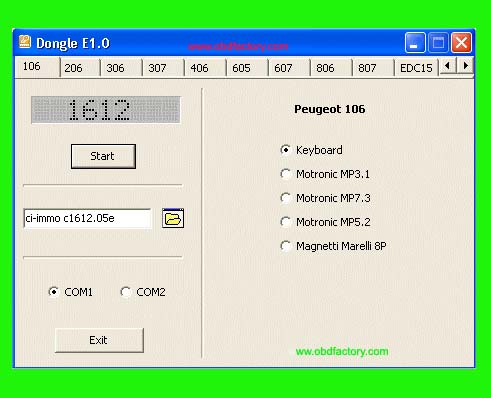
Task: Select the 806 tab
Action: pyautogui.click(x=332, y=68)
